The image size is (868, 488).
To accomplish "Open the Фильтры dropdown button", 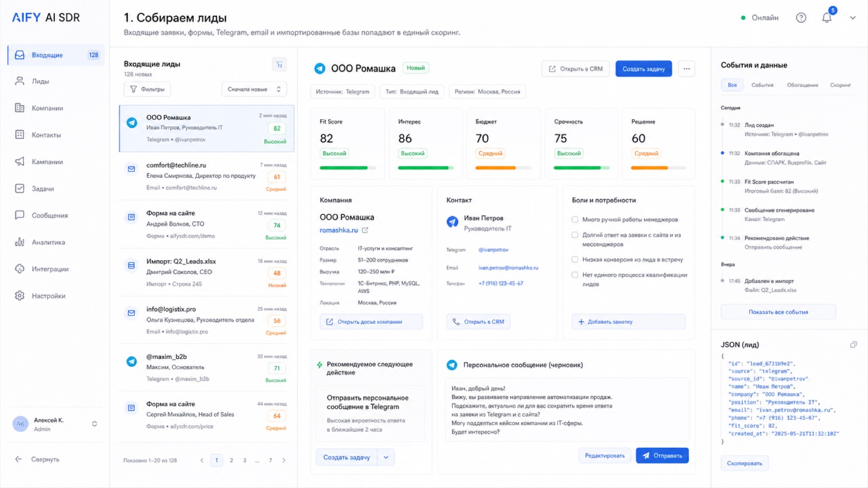I will pos(147,89).
